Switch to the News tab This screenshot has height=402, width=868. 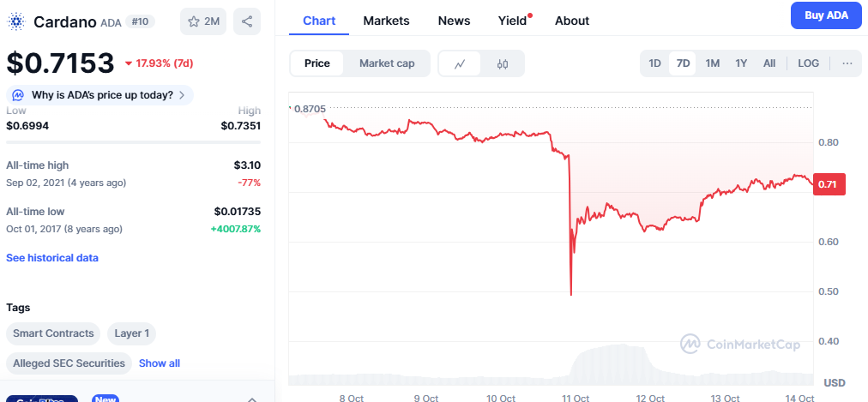pos(454,21)
